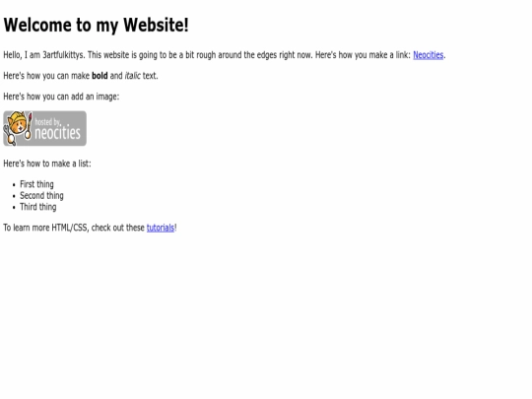This screenshot has height=399, width=532.
Task: Click the bullet before 'Third thing'
Action: 14,207
